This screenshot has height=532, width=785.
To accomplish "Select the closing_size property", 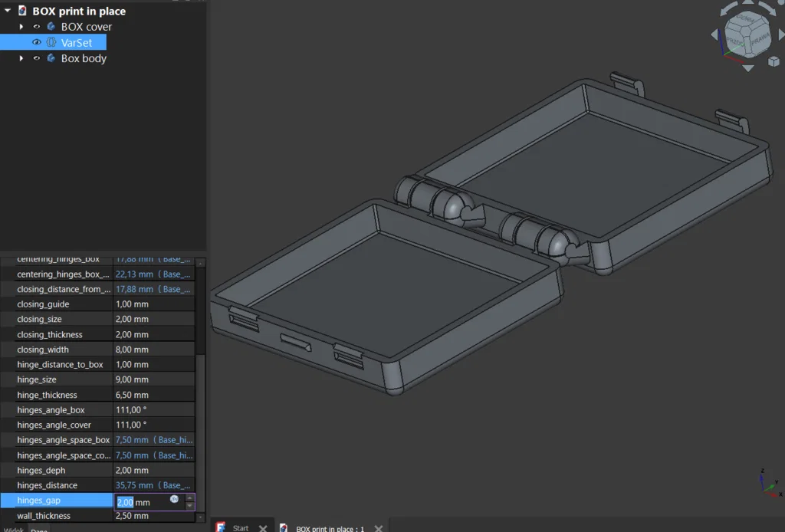I will [x=40, y=319].
